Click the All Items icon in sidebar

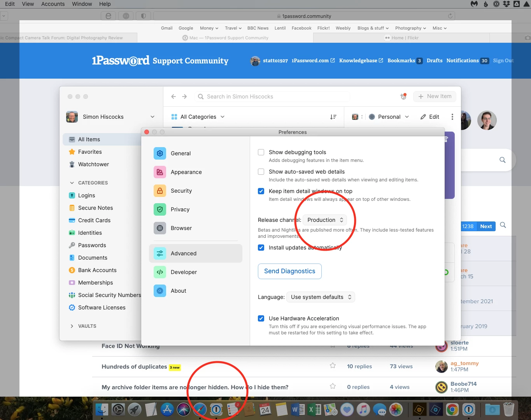pyautogui.click(x=72, y=139)
